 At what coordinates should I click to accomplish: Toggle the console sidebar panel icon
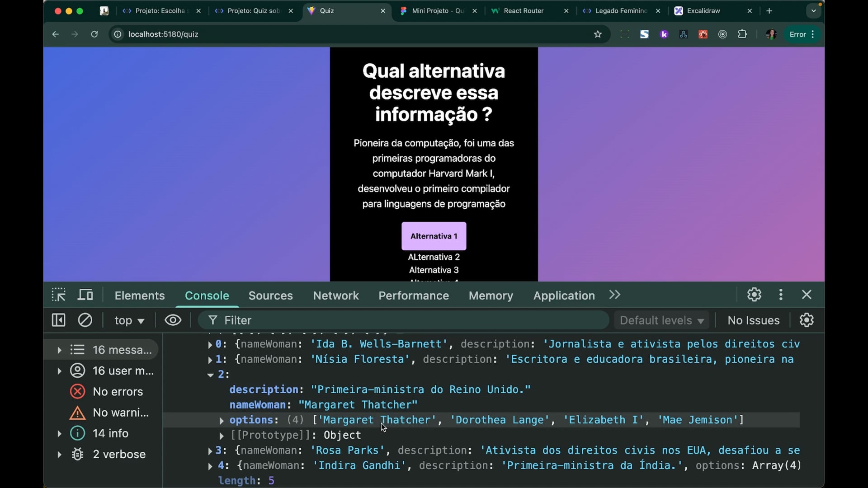click(x=59, y=320)
